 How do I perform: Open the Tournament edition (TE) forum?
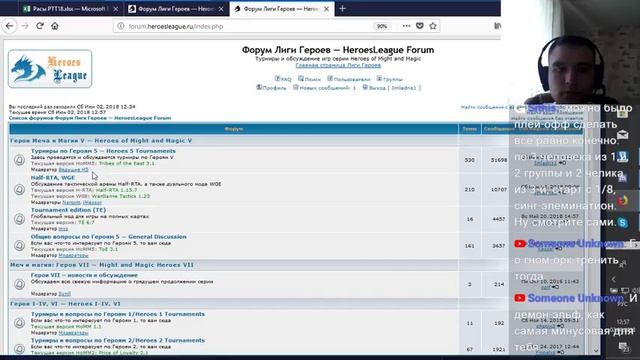click(68, 210)
